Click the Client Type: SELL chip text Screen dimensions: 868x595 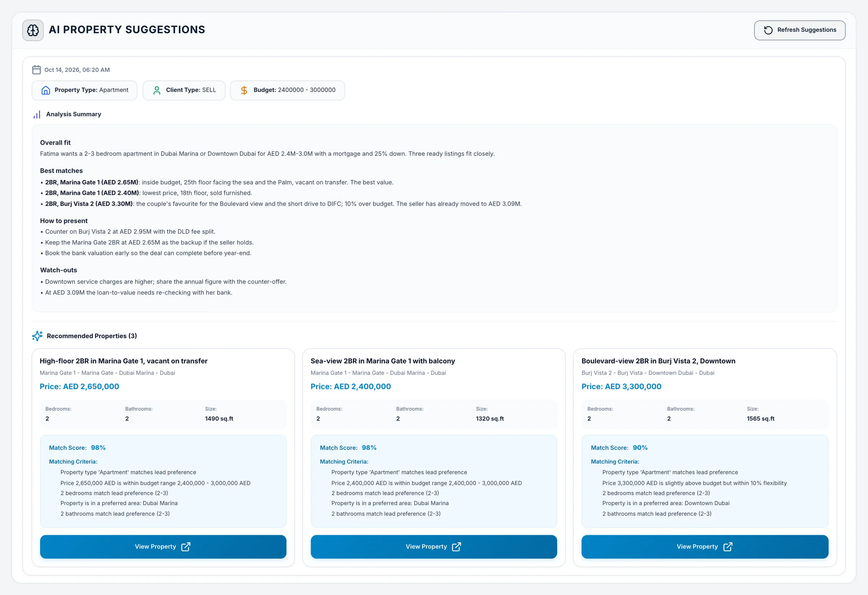(x=191, y=90)
